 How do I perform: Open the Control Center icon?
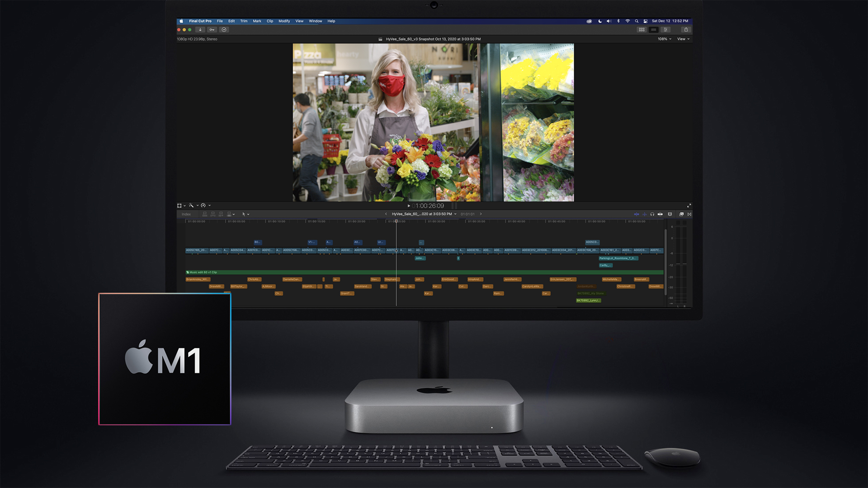tap(646, 21)
